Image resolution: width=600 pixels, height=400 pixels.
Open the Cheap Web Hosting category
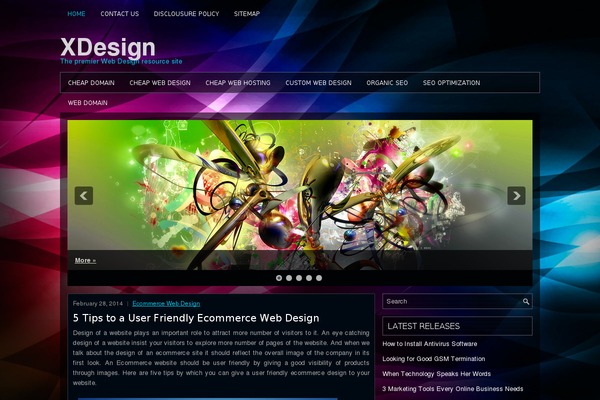click(238, 83)
